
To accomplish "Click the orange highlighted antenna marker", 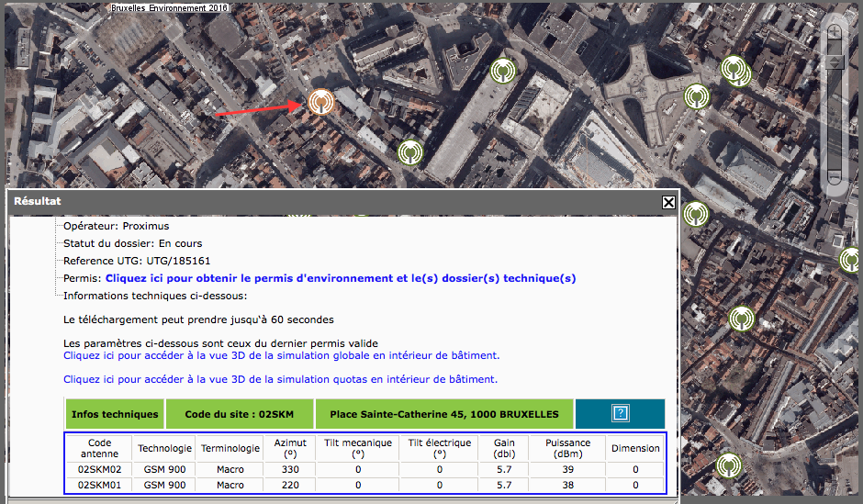I will [x=320, y=102].
